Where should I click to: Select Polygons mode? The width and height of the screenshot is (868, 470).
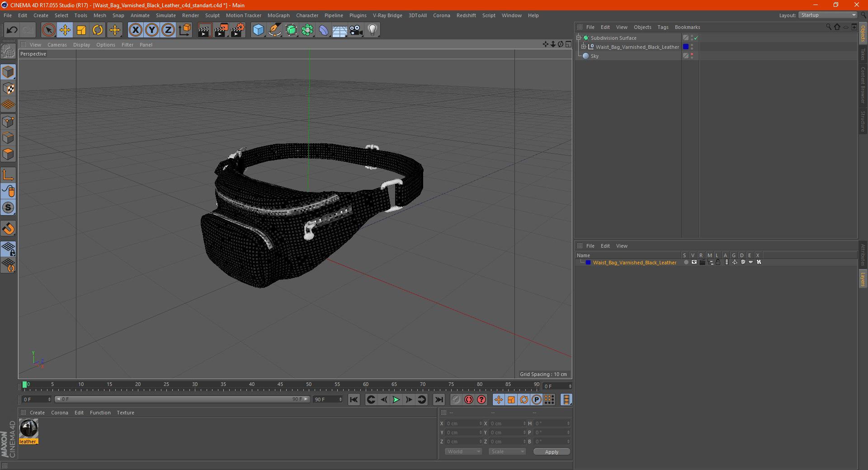click(8, 154)
